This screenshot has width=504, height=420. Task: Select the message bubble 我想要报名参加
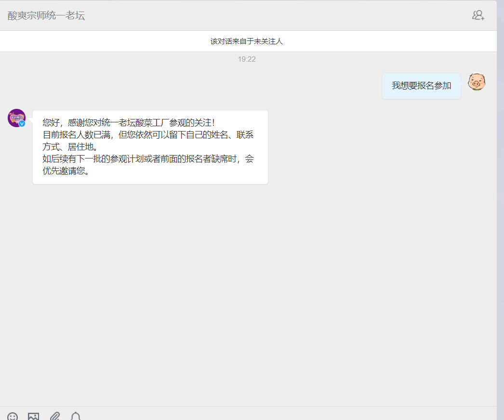421,86
